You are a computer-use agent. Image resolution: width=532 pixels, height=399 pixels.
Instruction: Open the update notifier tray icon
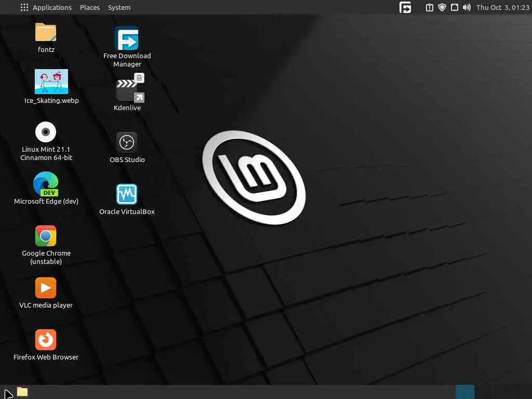point(429,7)
